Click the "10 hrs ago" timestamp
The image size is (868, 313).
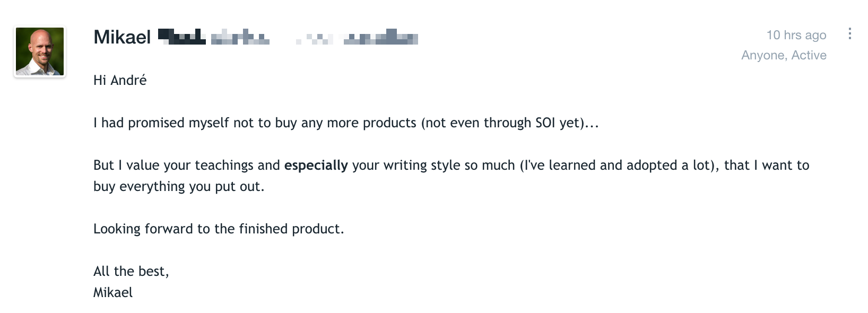point(796,35)
